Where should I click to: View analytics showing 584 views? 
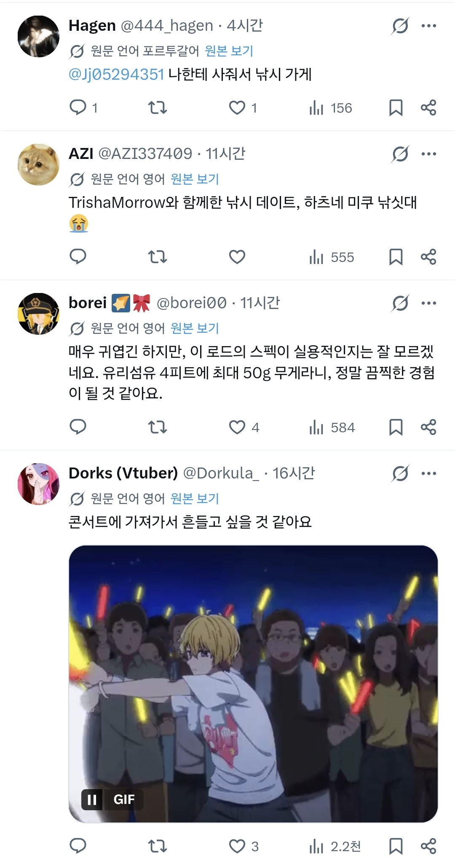332,427
